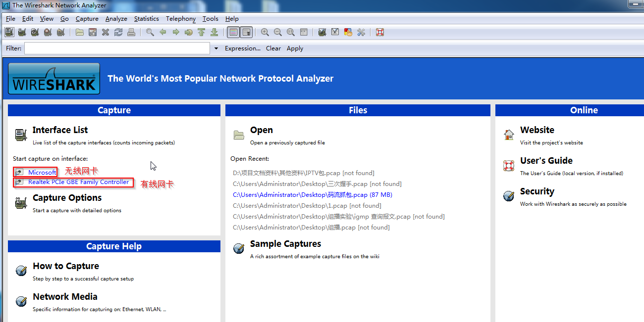
Task: Open a capture file toolbar folder icon
Action: pyautogui.click(x=80, y=32)
